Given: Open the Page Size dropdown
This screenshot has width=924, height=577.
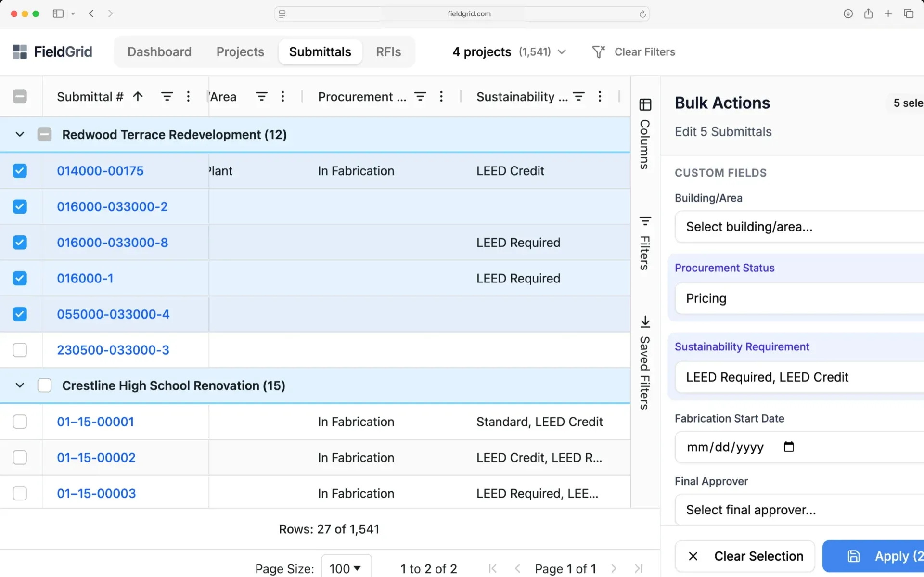Looking at the screenshot, I should [x=346, y=568].
